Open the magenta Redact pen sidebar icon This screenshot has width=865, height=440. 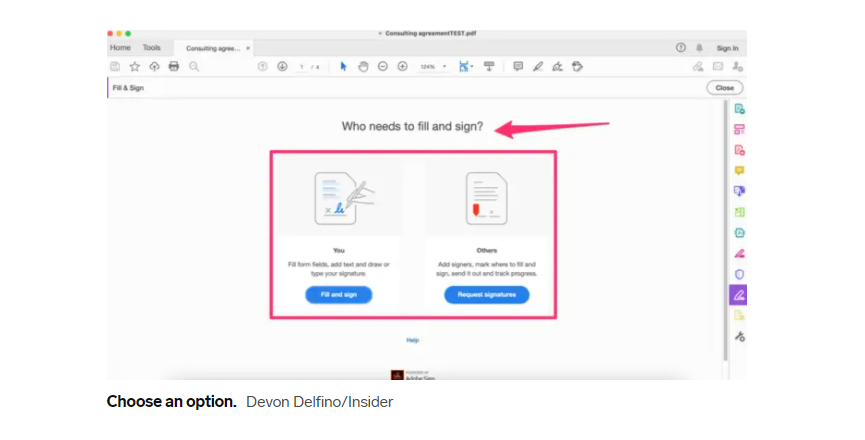click(x=739, y=254)
